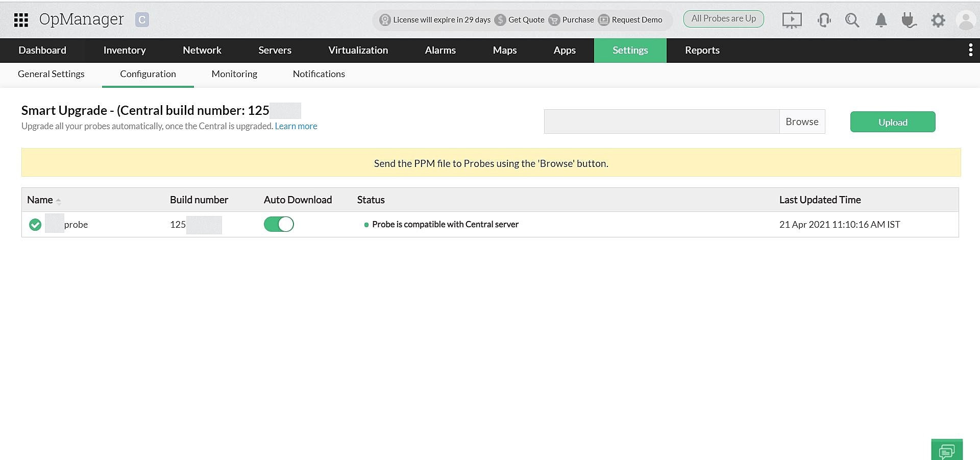Screen dimensions: 980x460
Task: Click the Build number column header
Action: pyautogui.click(x=199, y=200)
